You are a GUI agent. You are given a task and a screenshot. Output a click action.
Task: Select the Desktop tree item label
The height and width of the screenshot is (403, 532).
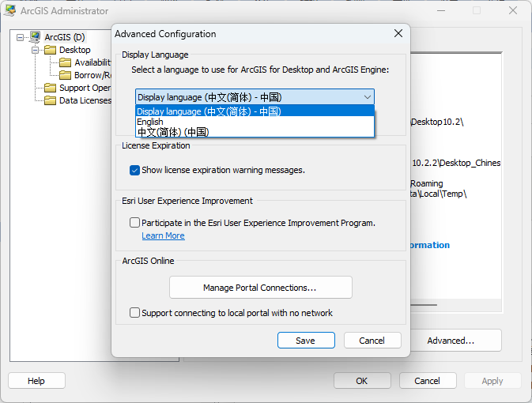pos(75,50)
